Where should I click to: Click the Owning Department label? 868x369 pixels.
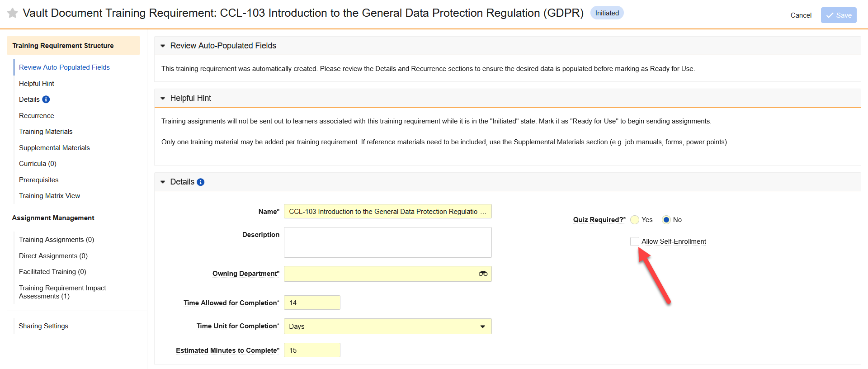tap(246, 274)
